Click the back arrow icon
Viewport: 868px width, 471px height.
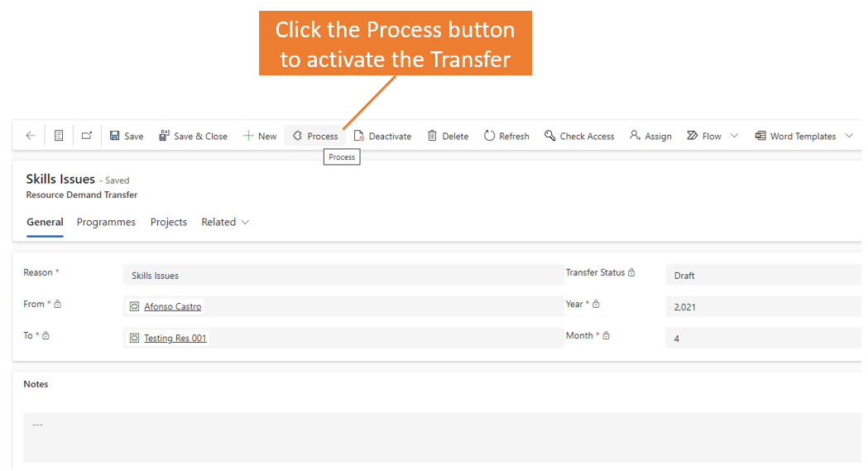click(31, 136)
